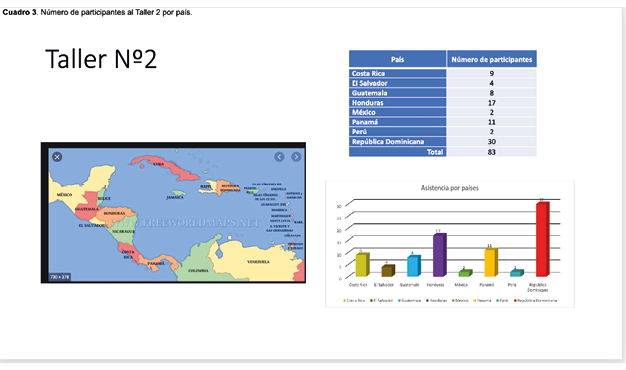Screen dimensions: 626x370
Task: Click the red República Dominicana bar
Action: 543,239
